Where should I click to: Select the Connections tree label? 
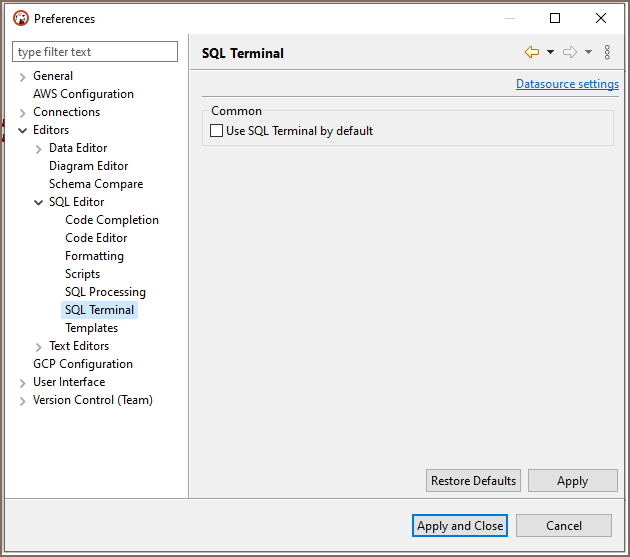tap(66, 112)
